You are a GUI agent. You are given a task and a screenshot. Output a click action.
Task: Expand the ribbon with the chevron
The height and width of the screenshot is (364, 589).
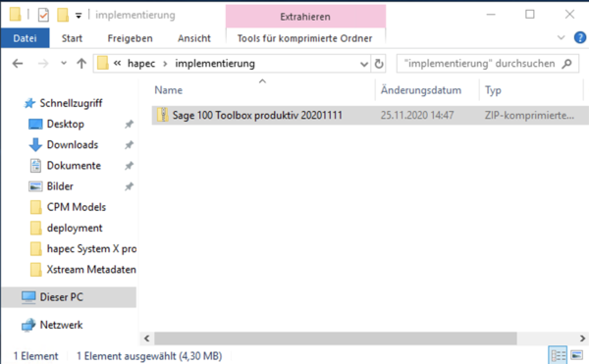(561, 37)
